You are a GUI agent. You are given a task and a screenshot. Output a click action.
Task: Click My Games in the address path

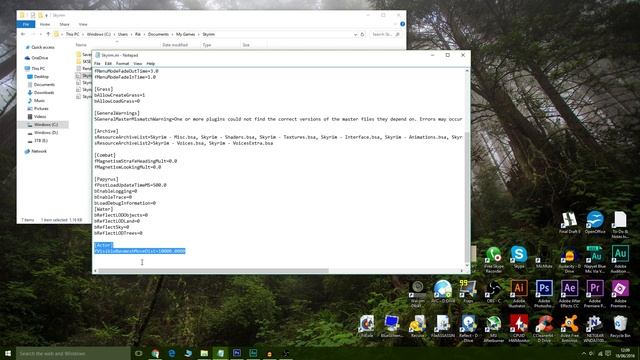185,34
